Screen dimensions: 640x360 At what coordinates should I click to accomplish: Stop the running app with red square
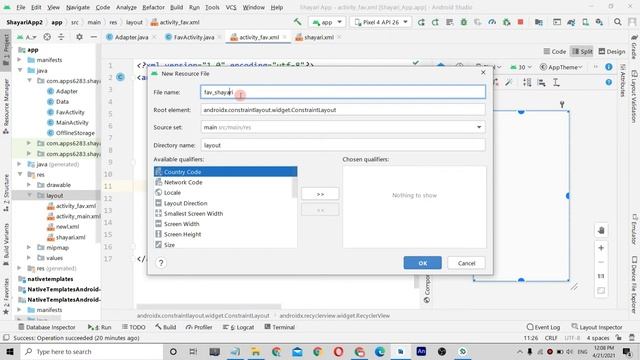[520, 22]
